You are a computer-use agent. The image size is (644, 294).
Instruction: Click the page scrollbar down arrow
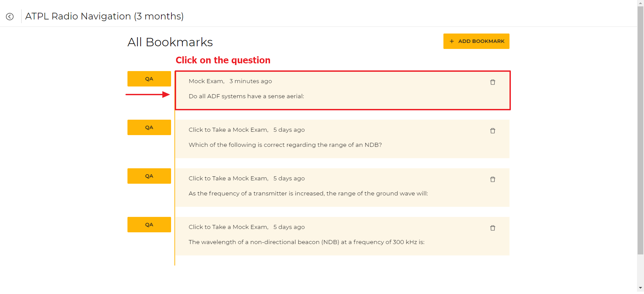click(x=641, y=288)
